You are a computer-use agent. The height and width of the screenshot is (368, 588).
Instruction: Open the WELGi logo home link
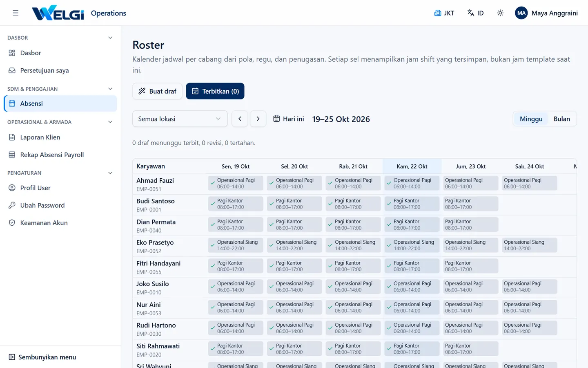[58, 13]
